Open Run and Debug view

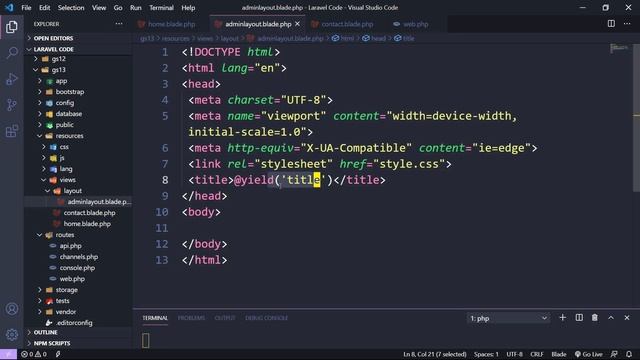(12, 79)
